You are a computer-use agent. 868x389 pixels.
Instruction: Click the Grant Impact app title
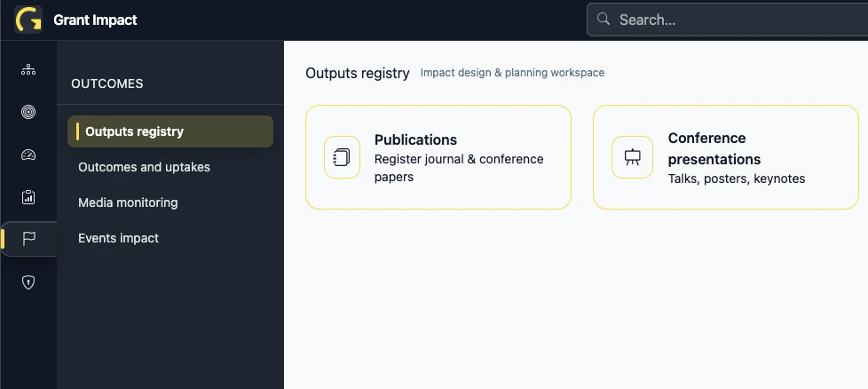(95, 20)
